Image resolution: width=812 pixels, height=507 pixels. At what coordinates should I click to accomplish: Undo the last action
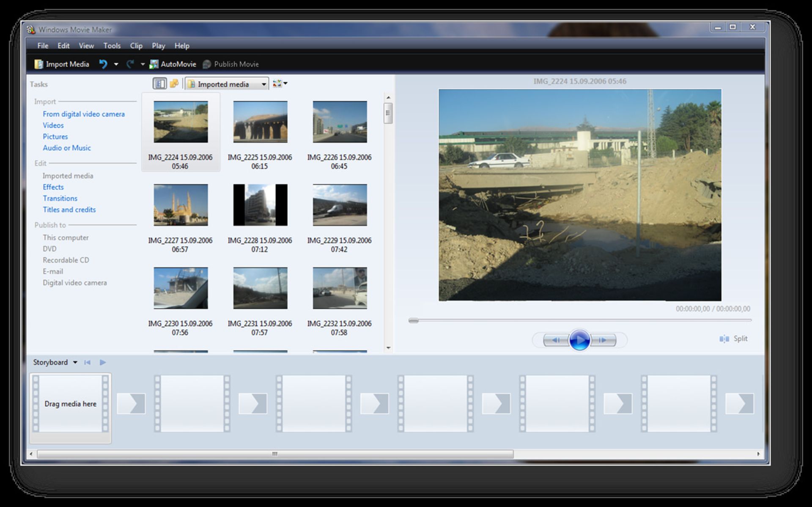click(103, 64)
